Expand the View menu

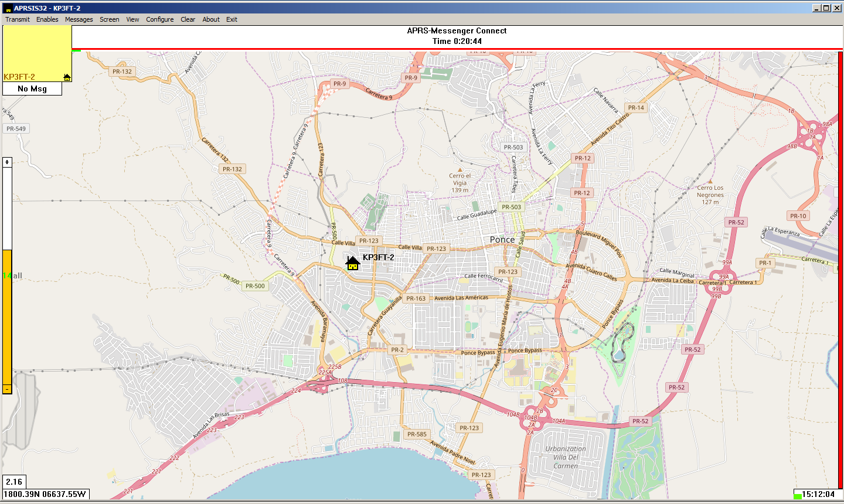[132, 19]
